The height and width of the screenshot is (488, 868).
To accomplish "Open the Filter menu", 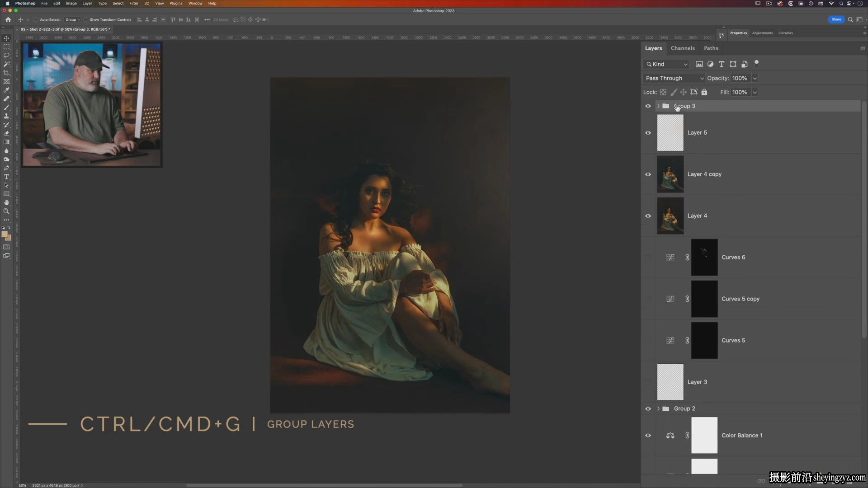I will (134, 3).
